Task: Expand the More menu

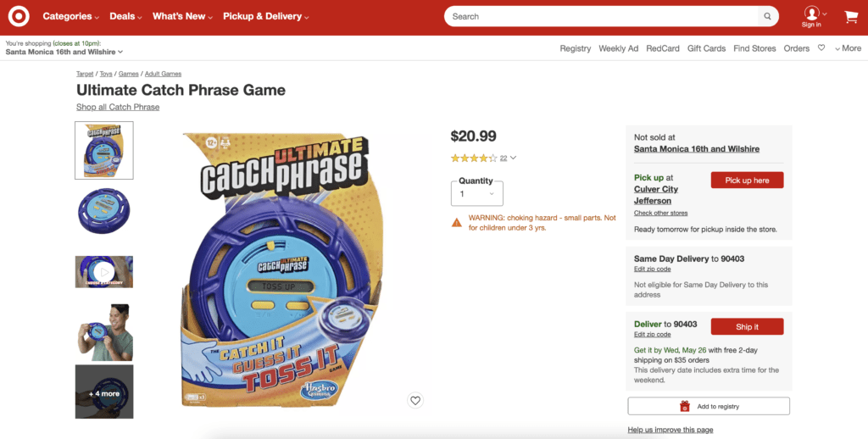Action: click(x=848, y=48)
